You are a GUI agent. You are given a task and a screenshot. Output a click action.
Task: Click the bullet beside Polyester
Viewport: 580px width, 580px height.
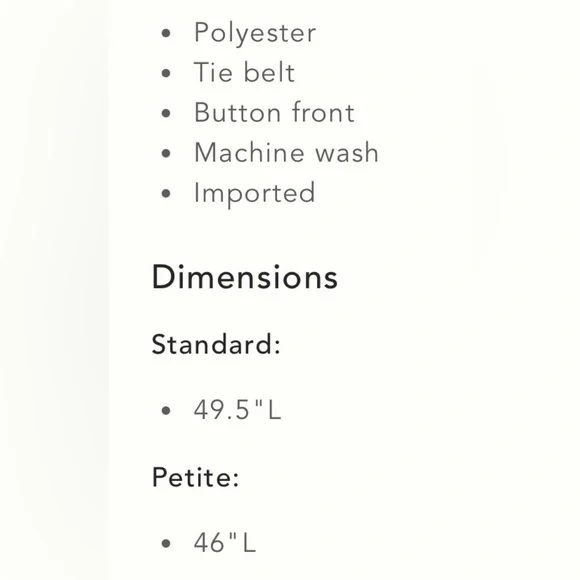(x=166, y=33)
